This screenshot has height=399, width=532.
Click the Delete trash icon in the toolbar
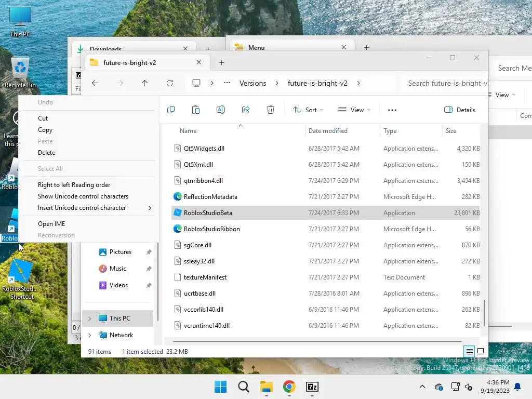pos(270,110)
